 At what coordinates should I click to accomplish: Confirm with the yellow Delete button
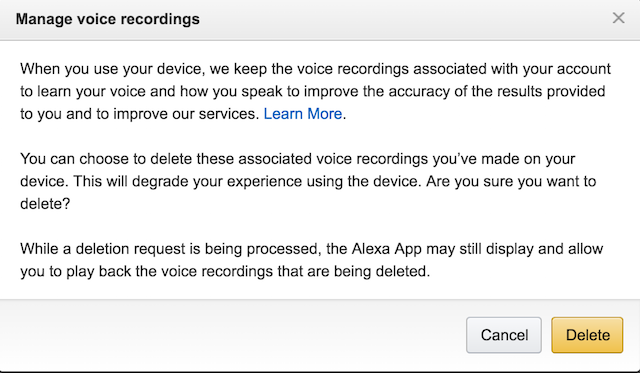[x=587, y=335]
